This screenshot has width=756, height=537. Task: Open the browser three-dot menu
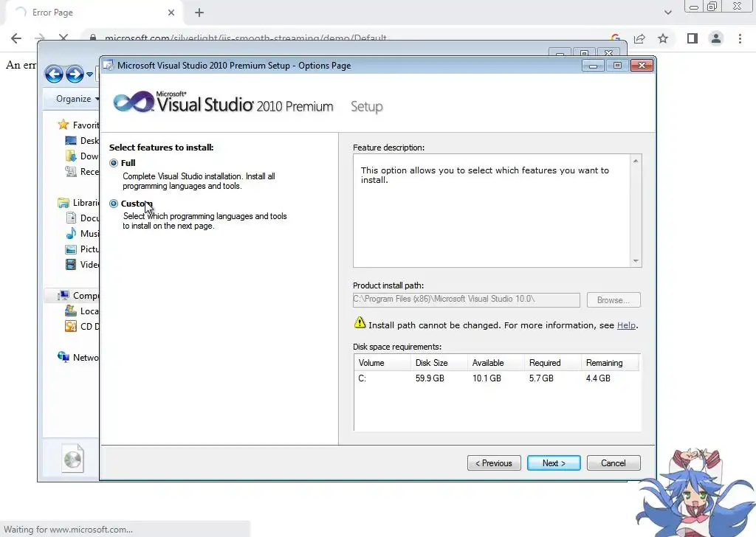(x=740, y=38)
